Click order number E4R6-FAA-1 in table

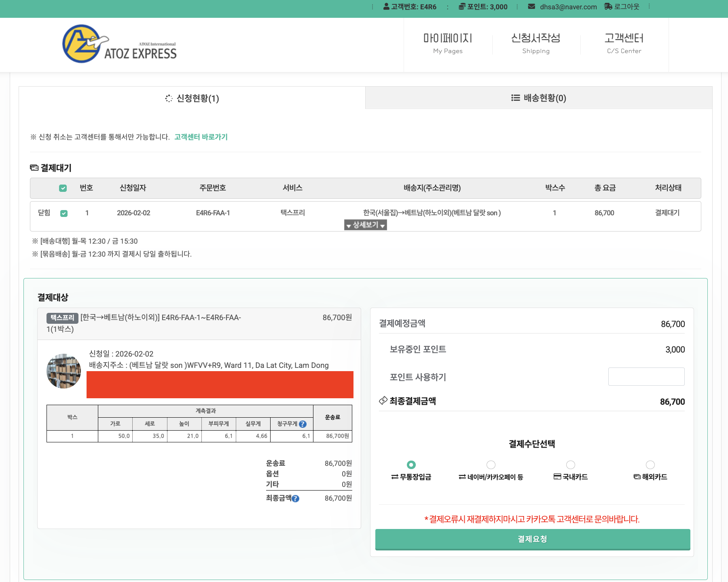213,213
